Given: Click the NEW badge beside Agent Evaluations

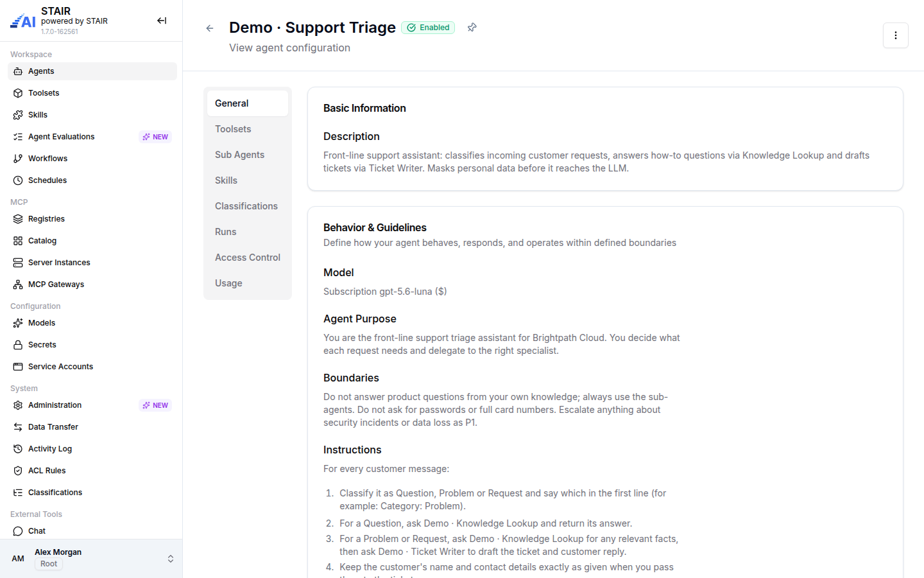Looking at the screenshot, I should pyautogui.click(x=155, y=137).
